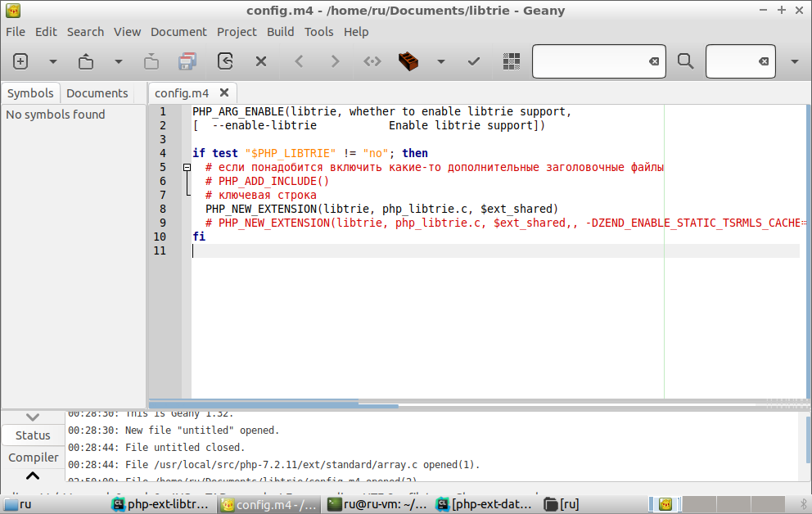Expand recent files dropdown arrow

[119, 61]
